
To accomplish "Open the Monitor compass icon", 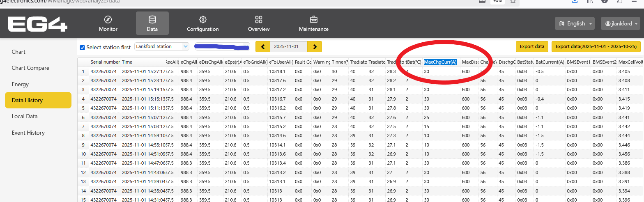I will point(108,20).
